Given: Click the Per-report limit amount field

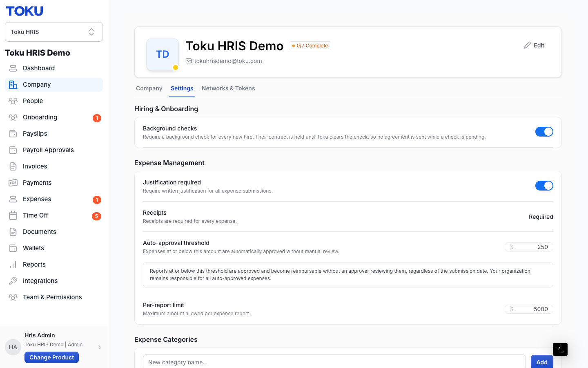Looking at the screenshot, I should 529,309.
